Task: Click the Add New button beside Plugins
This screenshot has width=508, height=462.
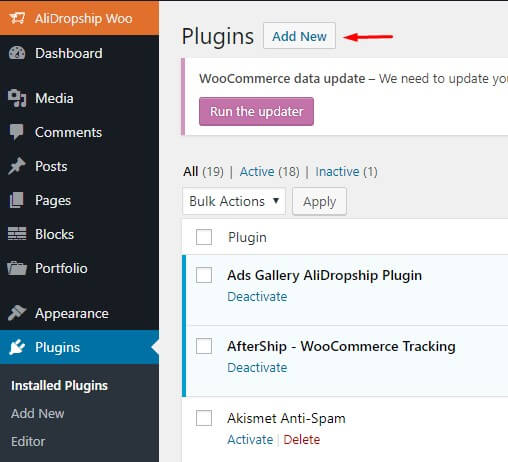Action: pyautogui.click(x=299, y=36)
